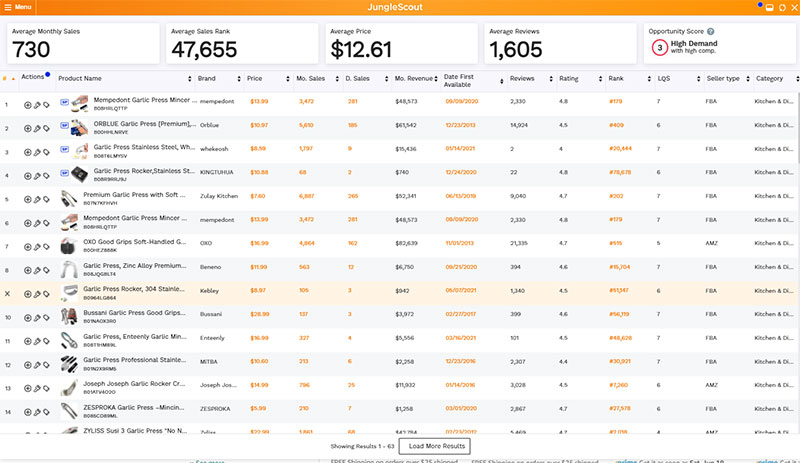Click the X remove icon on Kebley row
Image resolution: width=800 pixels, height=463 pixels.
(7, 294)
